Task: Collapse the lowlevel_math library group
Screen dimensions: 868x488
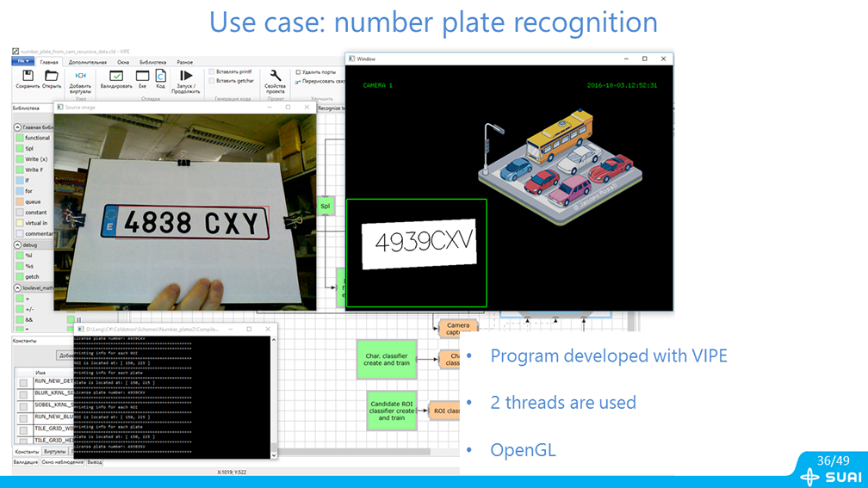Action: point(17,287)
